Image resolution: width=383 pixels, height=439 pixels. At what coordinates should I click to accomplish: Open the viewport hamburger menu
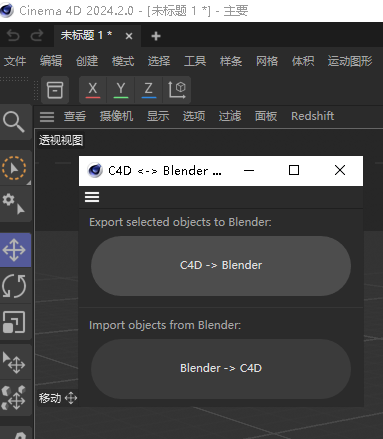(47, 116)
